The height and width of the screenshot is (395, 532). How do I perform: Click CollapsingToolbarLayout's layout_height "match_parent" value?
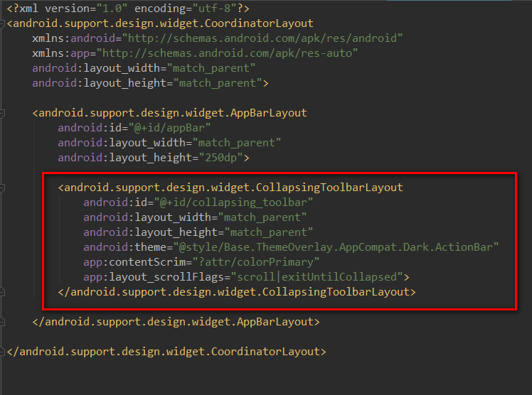pyautogui.click(x=269, y=232)
